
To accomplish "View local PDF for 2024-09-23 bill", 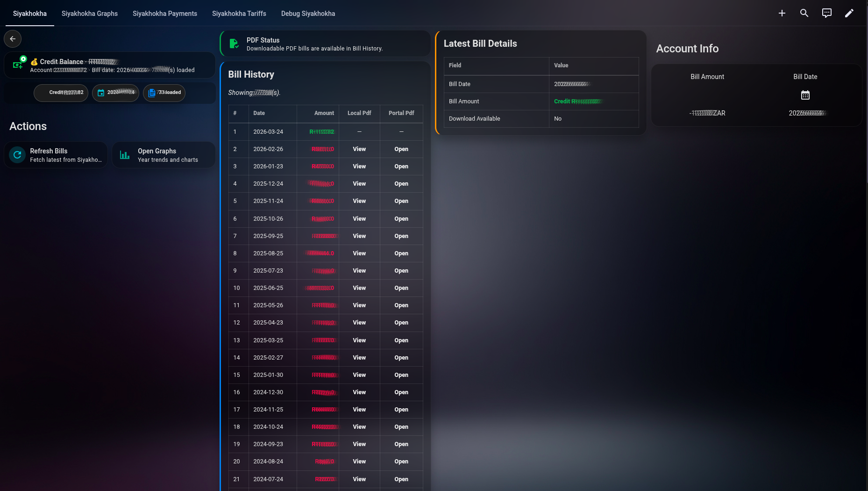I will tap(359, 444).
